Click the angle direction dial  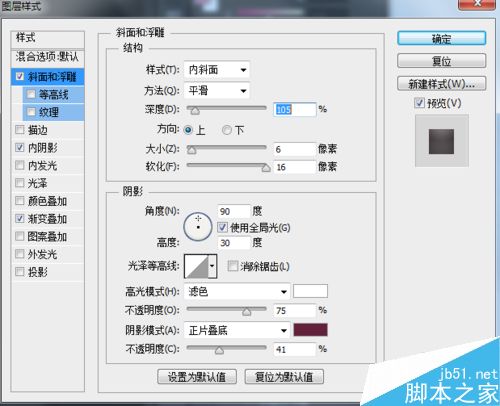(x=198, y=227)
